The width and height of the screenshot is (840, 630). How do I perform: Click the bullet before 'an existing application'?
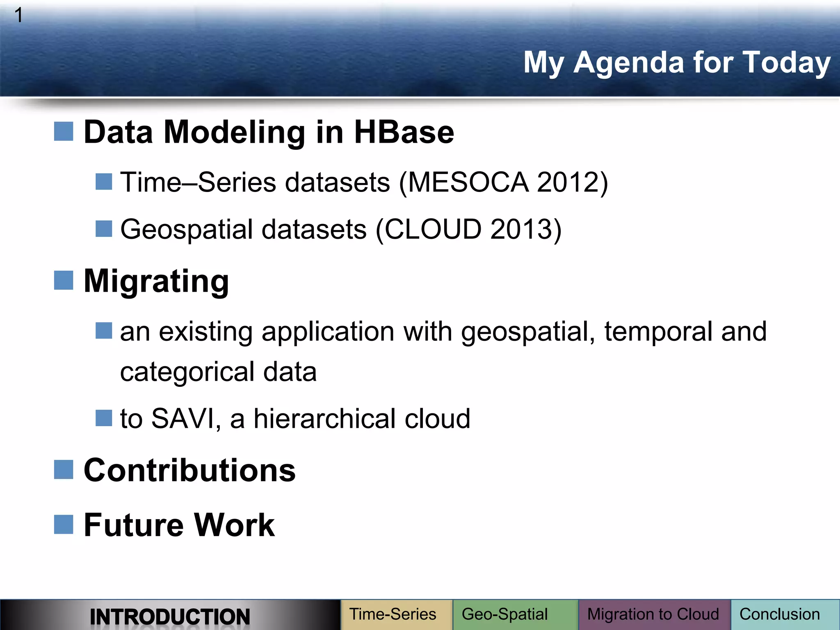point(104,331)
